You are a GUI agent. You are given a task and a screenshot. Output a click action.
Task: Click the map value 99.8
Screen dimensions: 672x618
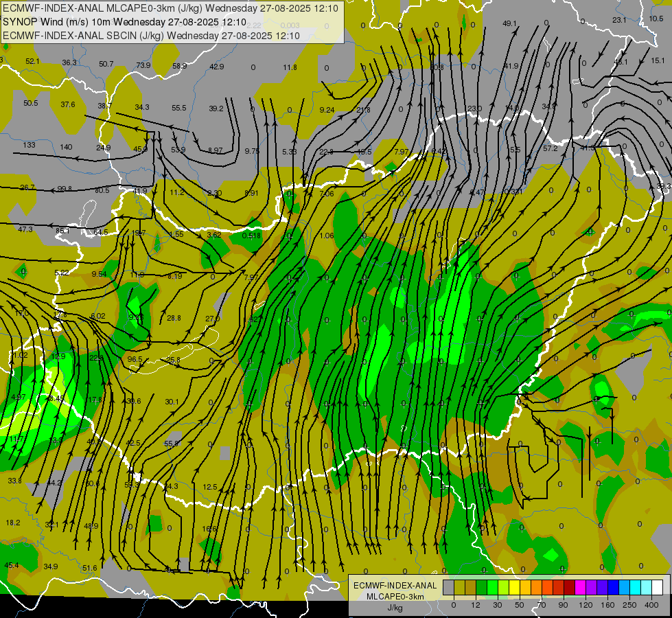tap(65, 189)
